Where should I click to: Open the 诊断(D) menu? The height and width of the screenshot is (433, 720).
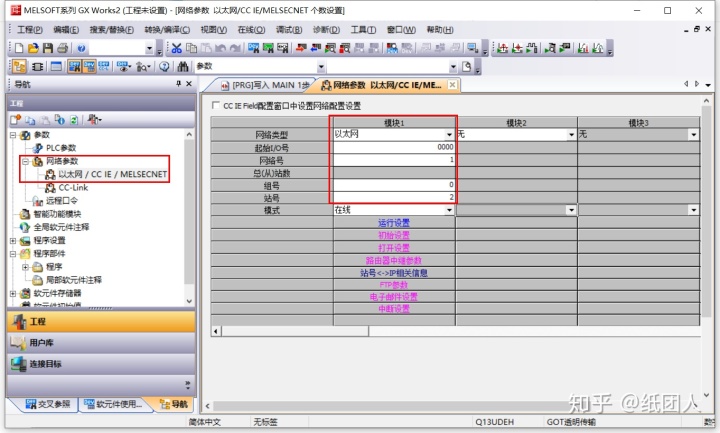[326, 30]
